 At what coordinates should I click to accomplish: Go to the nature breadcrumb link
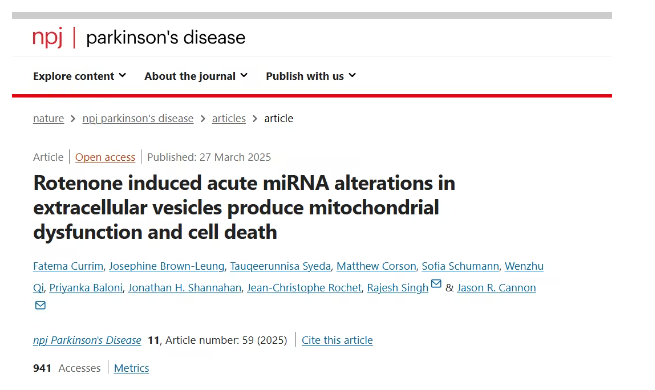pos(48,119)
